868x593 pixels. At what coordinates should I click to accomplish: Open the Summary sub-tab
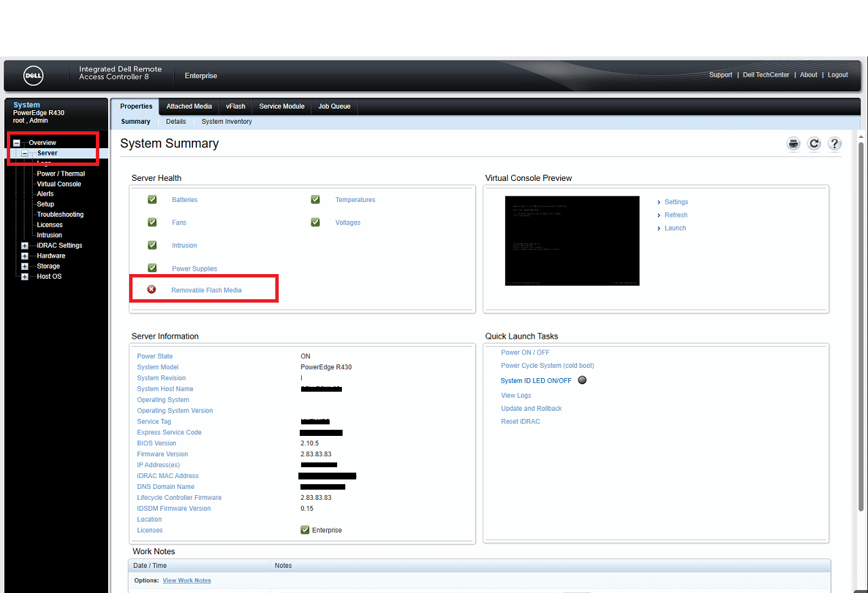coord(136,122)
